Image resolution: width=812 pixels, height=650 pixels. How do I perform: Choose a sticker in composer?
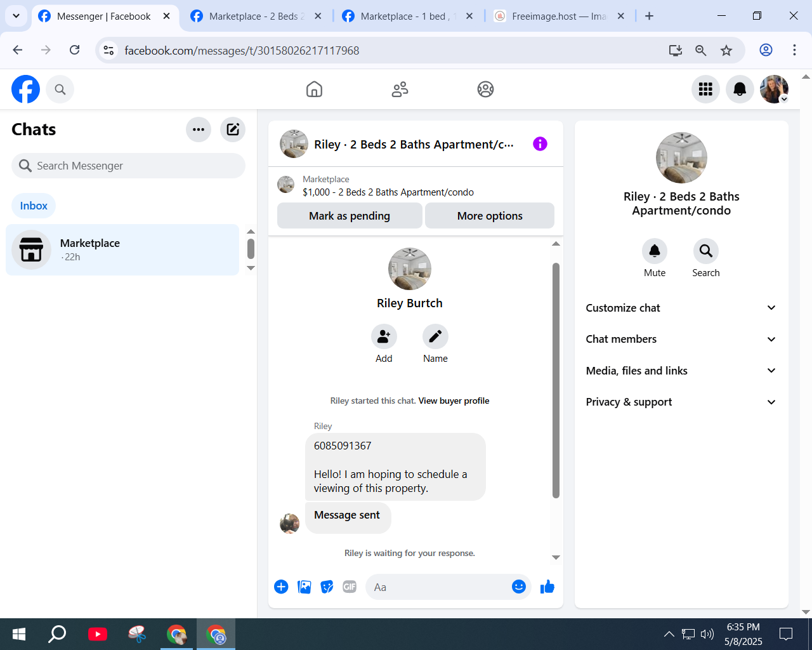[327, 587]
